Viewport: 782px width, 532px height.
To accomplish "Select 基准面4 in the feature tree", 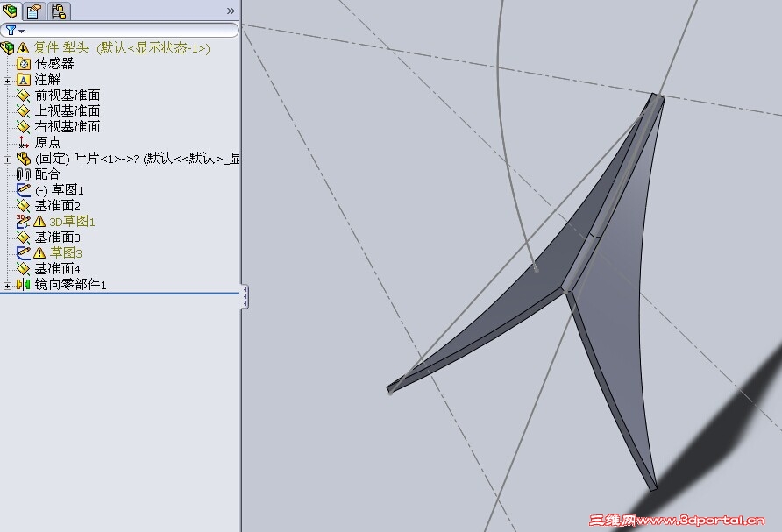I will point(53,267).
